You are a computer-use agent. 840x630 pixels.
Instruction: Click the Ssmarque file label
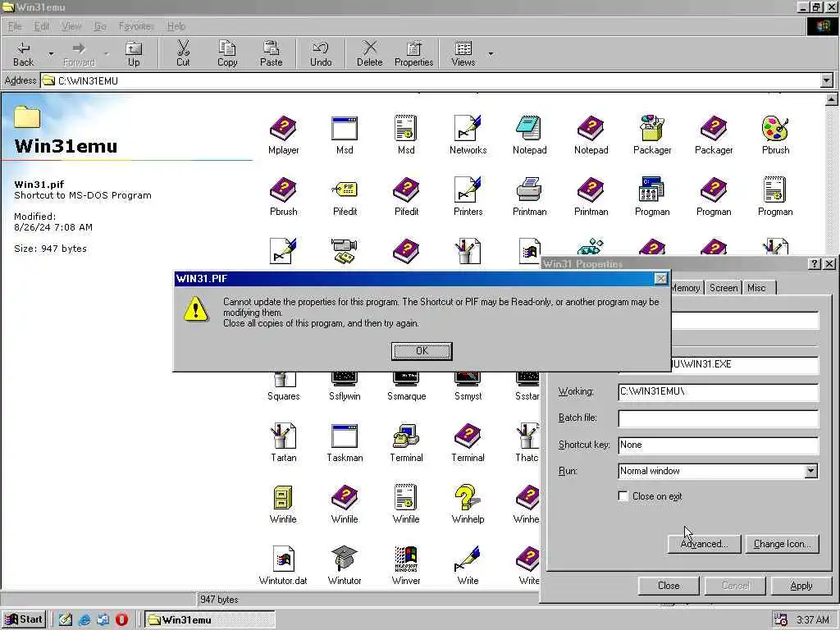pyautogui.click(x=406, y=396)
